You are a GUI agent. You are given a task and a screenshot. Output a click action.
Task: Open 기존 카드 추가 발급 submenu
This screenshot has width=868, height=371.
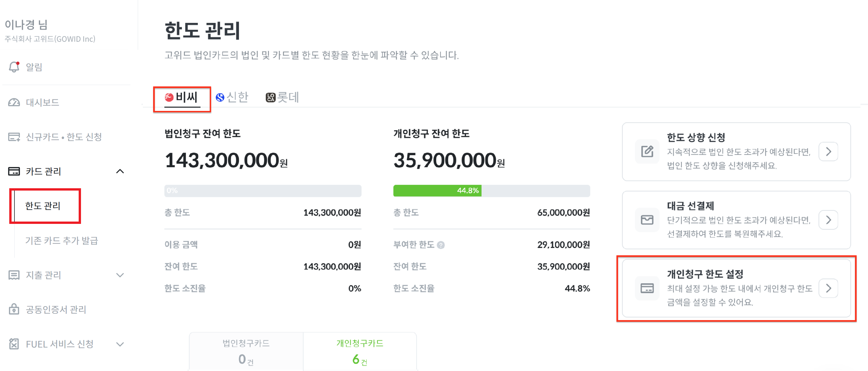(x=62, y=241)
